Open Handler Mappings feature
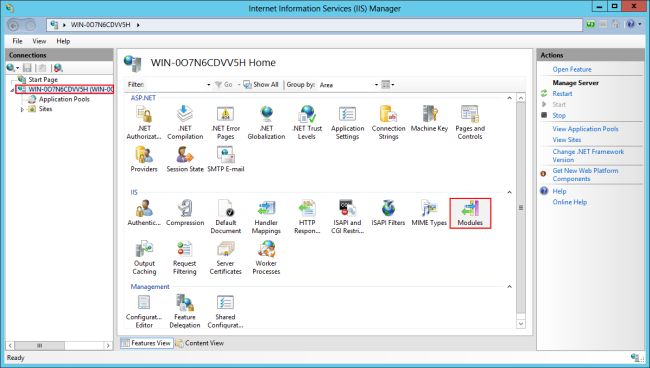The image size is (650, 368). (266, 217)
